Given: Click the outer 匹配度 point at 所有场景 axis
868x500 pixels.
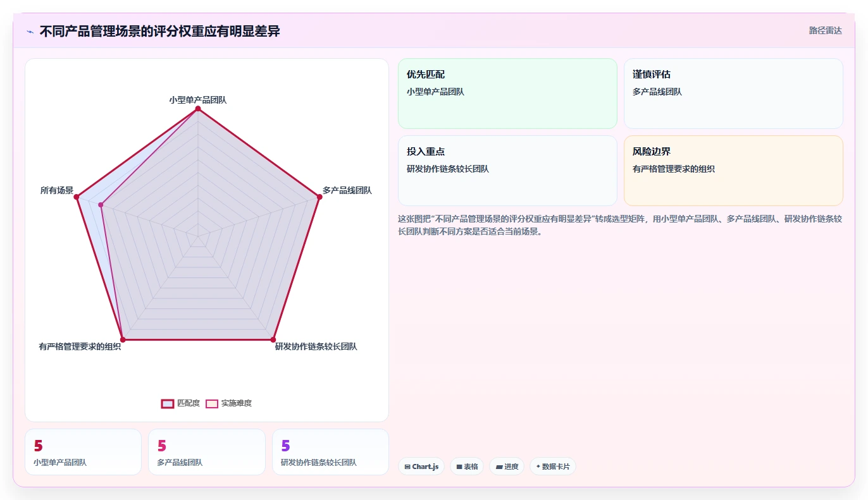Looking at the screenshot, I should tap(77, 197).
